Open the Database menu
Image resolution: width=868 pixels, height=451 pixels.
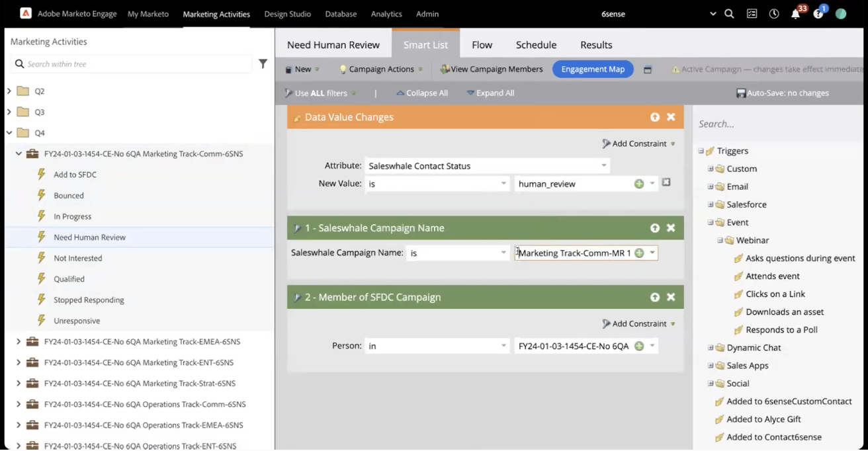pyautogui.click(x=341, y=14)
